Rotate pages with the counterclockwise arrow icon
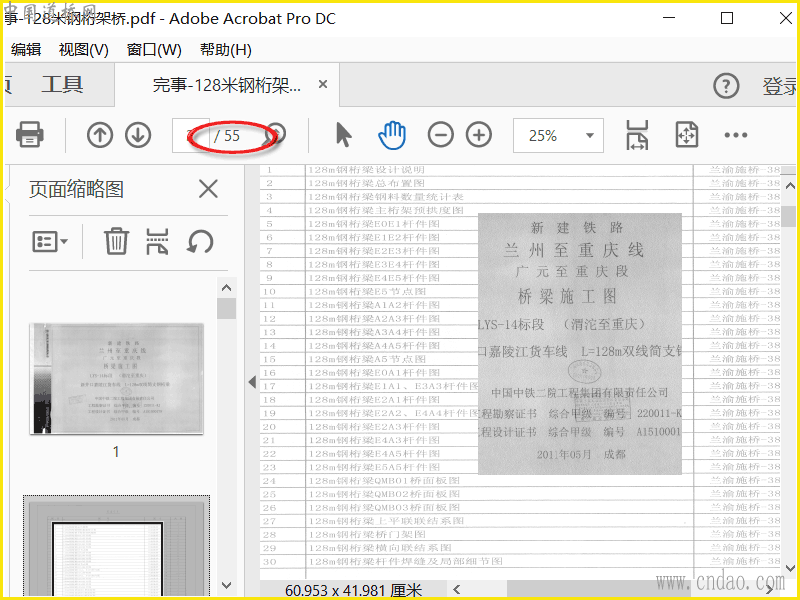This screenshot has width=800, height=600. (199, 241)
